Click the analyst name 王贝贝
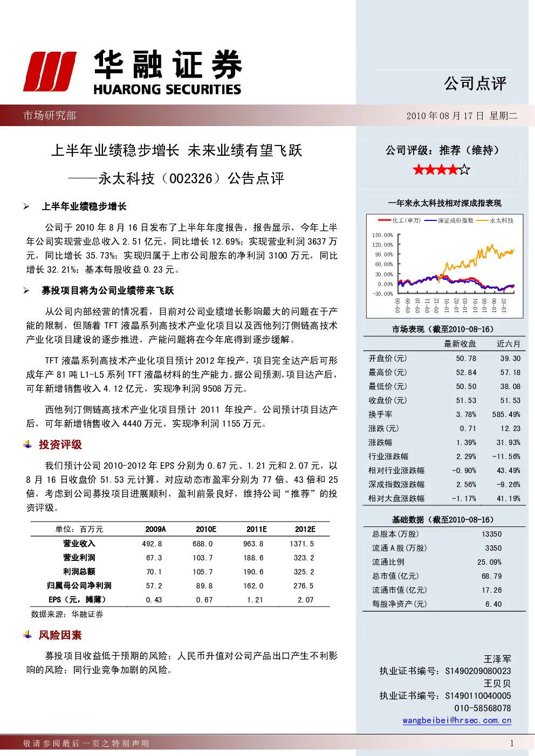The width and height of the screenshot is (535, 756). tap(497, 683)
